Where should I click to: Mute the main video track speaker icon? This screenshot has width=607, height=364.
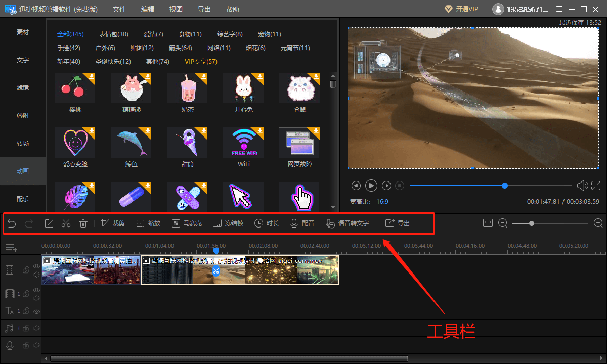tap(36, 275)
